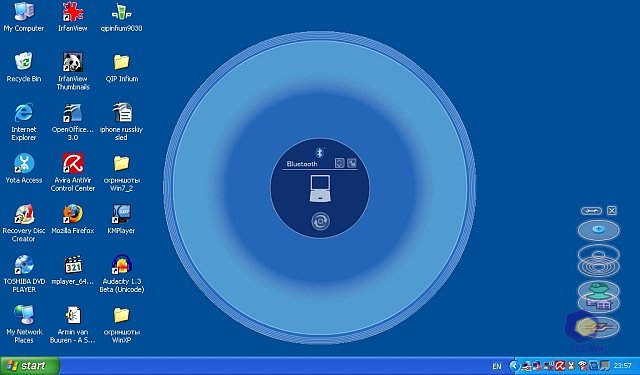The image size is (640, 375).
Task: Open the Recycle Bin
Action: (24, 68)
